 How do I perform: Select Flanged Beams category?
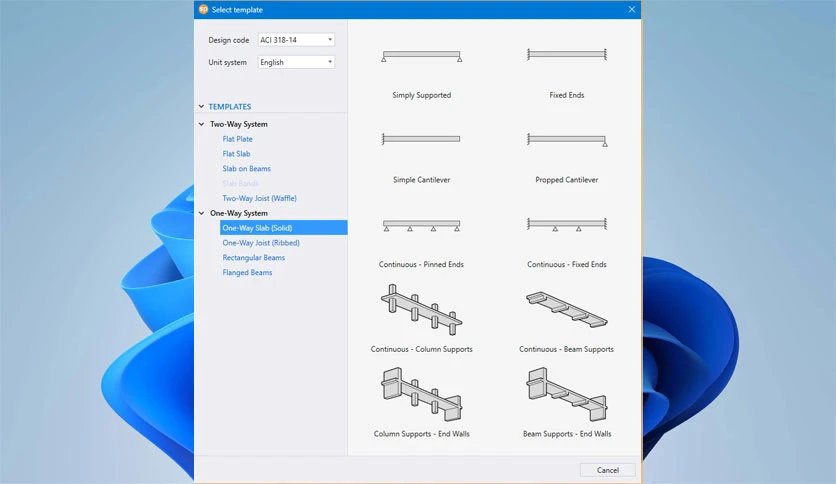pyautogui.click(x=247, y=272)
